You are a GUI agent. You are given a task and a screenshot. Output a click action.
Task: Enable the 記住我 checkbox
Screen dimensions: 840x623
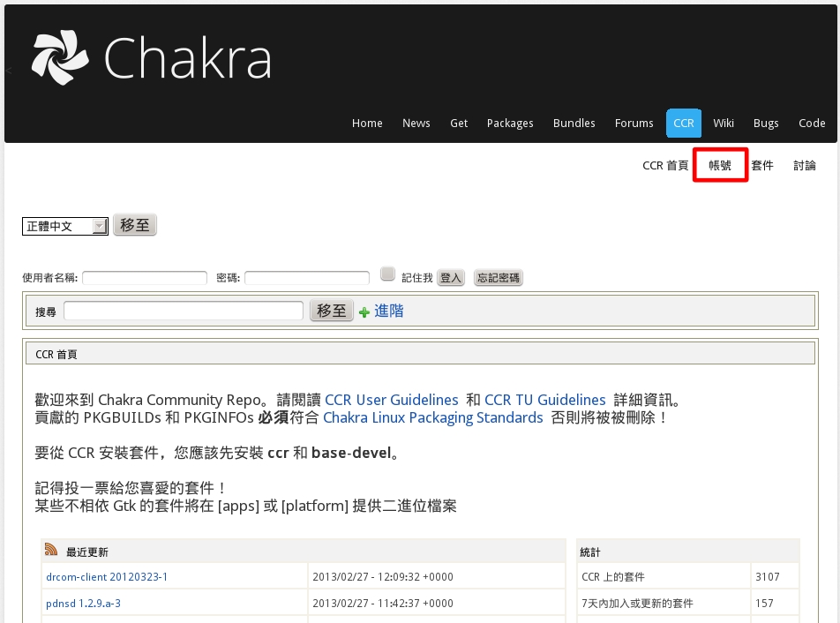point(387,274)
